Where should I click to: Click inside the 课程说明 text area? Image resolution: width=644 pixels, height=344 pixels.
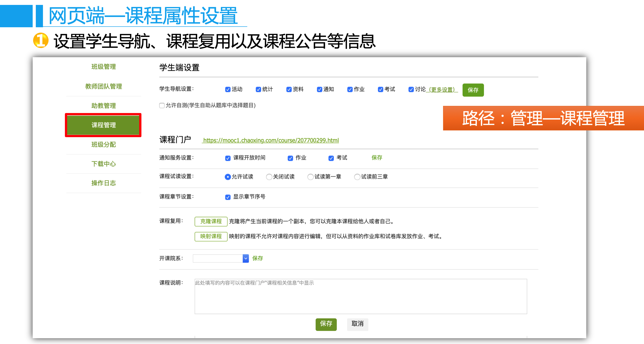[360, 297]
